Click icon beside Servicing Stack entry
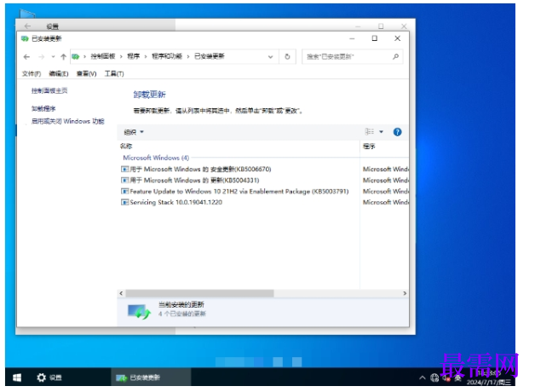 point(125,202)
